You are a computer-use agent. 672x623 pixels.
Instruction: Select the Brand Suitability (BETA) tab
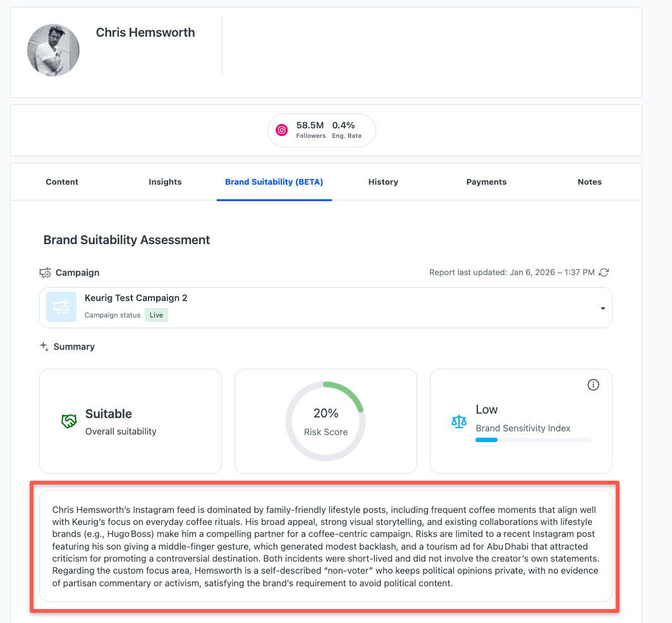[274, 182]
